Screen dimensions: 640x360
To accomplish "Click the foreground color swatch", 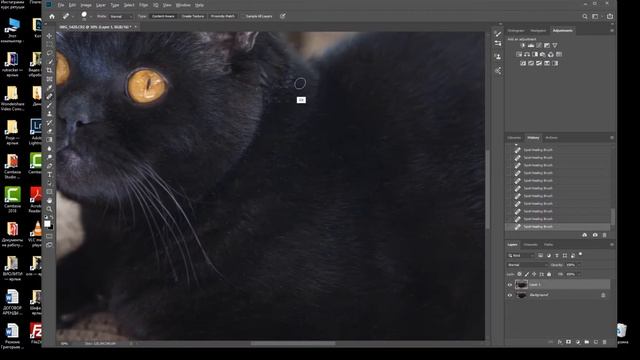I will 47,224.
